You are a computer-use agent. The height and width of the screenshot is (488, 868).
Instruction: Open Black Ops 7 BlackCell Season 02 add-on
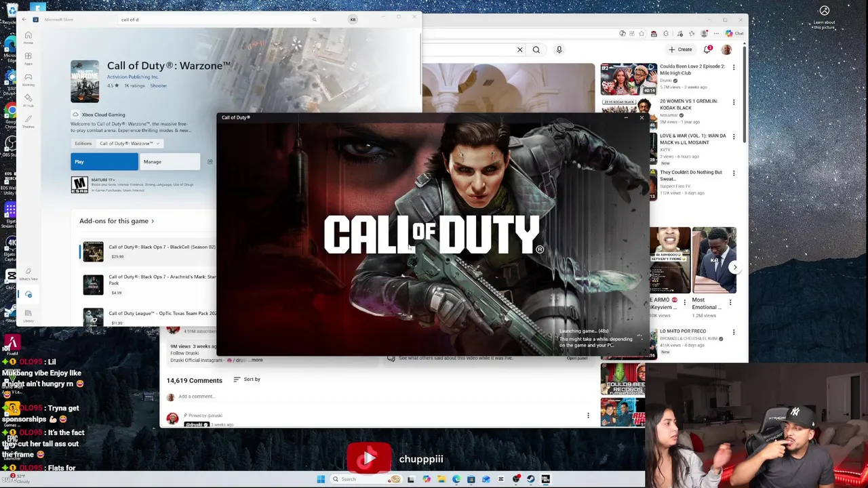pyautogui.click(x=147, y=251)
